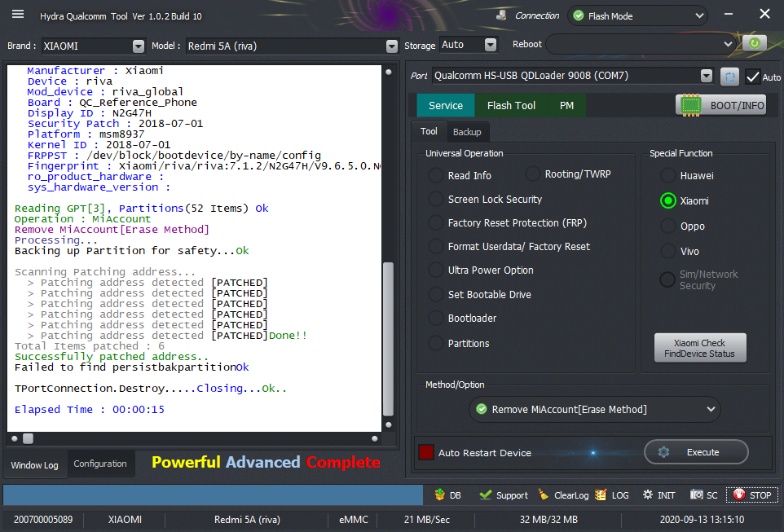Click the log horizontal scrollbar thumb
784x532 pixels.
(28, 438)
